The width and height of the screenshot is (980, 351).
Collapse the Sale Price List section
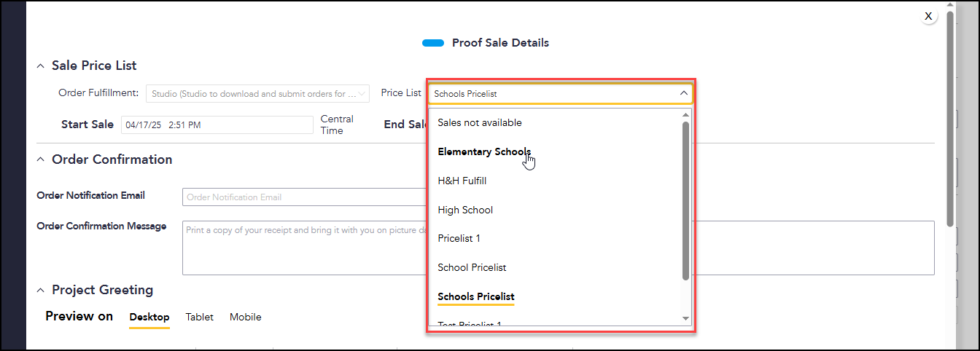(x=41, y=66)
